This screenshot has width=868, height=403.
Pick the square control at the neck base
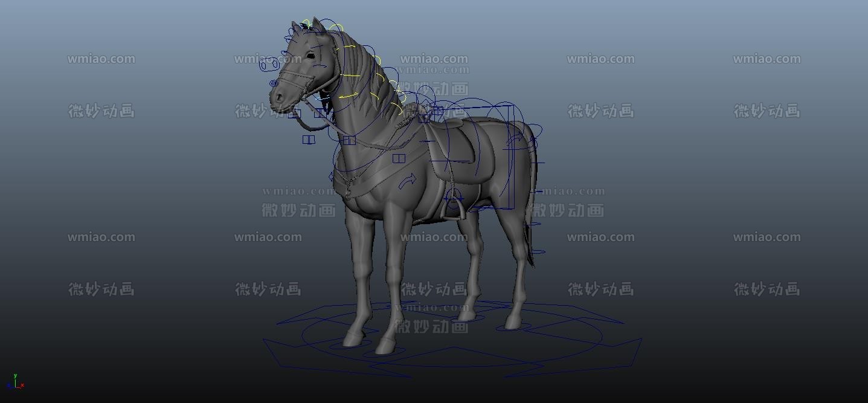pos(349,141)
